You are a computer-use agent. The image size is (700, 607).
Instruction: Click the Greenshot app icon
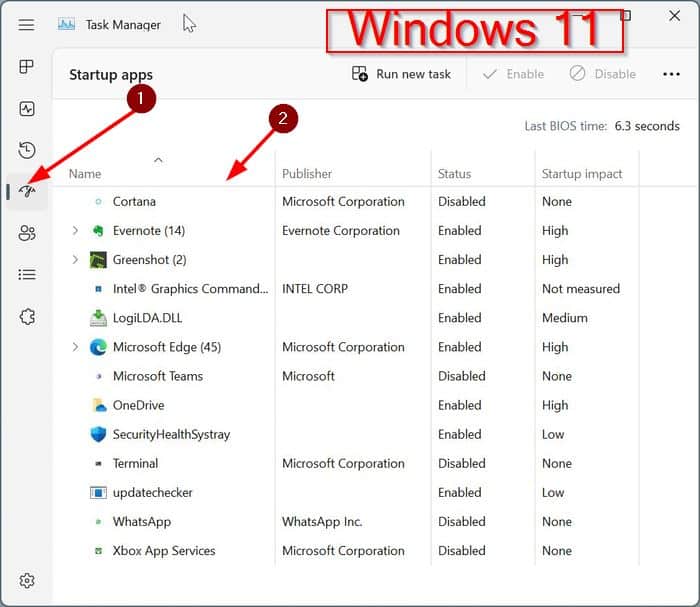point(98,260)
